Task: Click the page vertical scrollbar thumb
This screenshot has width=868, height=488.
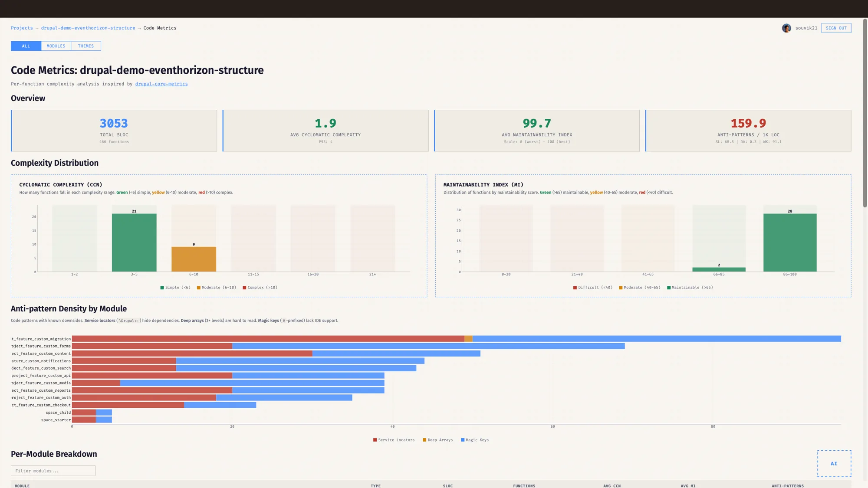Action: click(865, 113)
